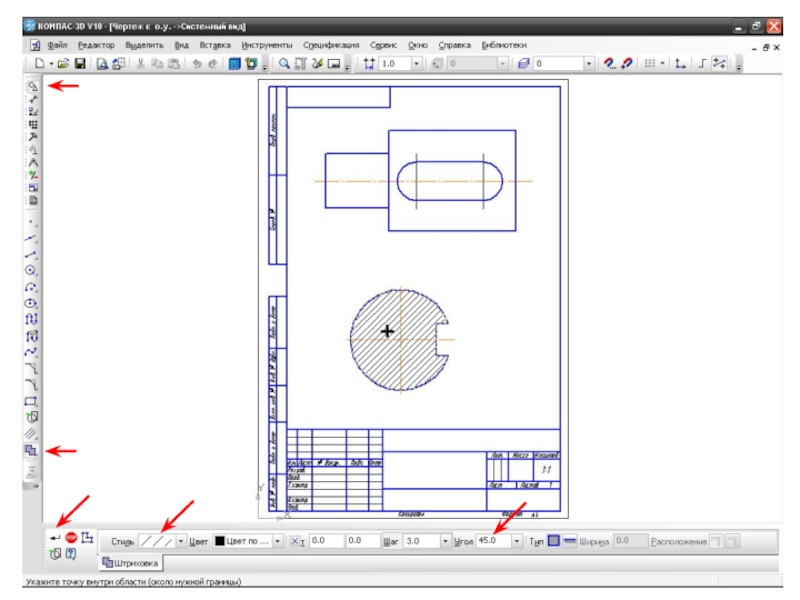Expand the Угол angle dropdown
This screenshot has width=800, height=600.
coord(517,541)
